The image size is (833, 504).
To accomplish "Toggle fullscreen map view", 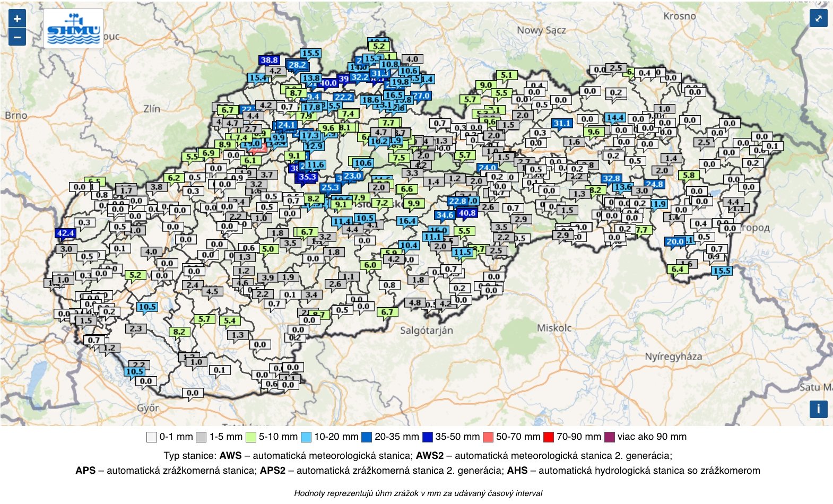I will coord(818,19).
